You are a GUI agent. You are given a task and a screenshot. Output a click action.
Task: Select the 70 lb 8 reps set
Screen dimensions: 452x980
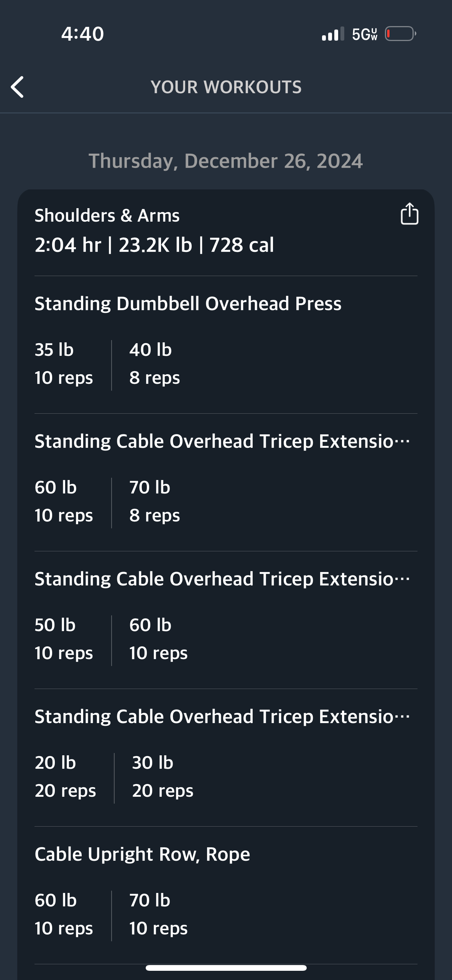[155, 501]
